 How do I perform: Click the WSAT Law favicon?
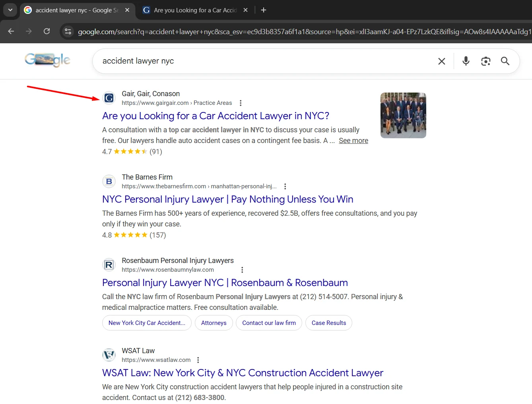(x=109, y=355)
